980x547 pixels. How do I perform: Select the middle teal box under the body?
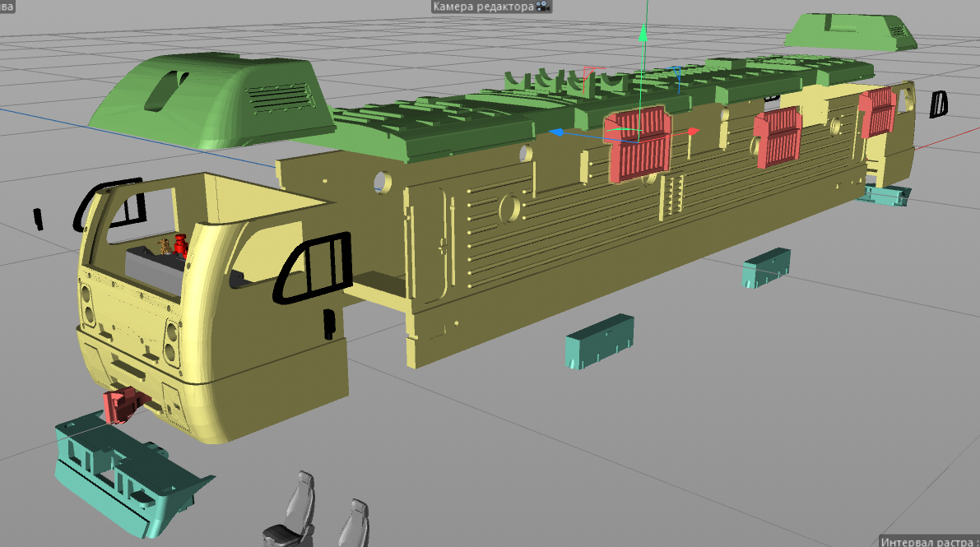(x=765, y=267)
